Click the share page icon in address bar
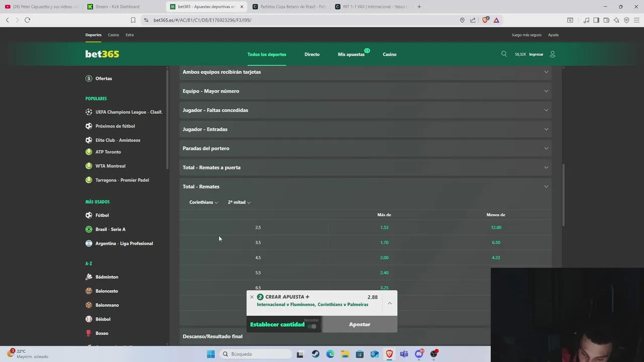The width and height of the screenshot is (644, 362). tap(473, 20)
